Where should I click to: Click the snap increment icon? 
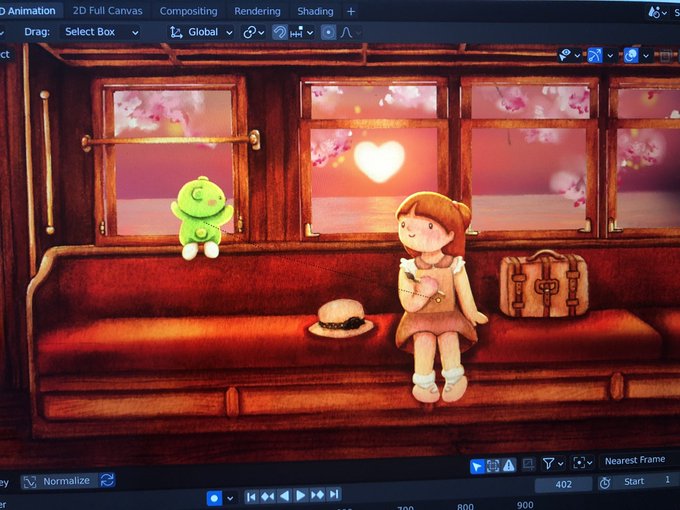coord(296,33)
